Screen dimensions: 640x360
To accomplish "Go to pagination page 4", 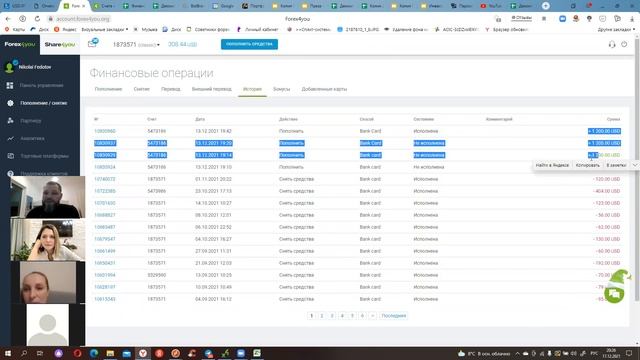I will pyautogui.click(x=342, y=316).
